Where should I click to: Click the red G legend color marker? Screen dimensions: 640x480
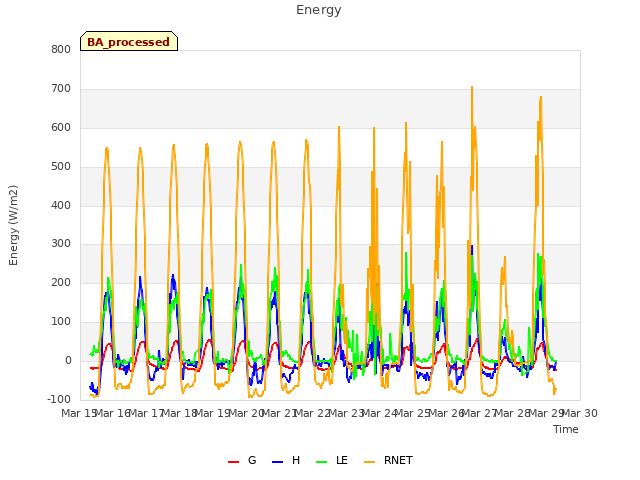click(233, 462)
